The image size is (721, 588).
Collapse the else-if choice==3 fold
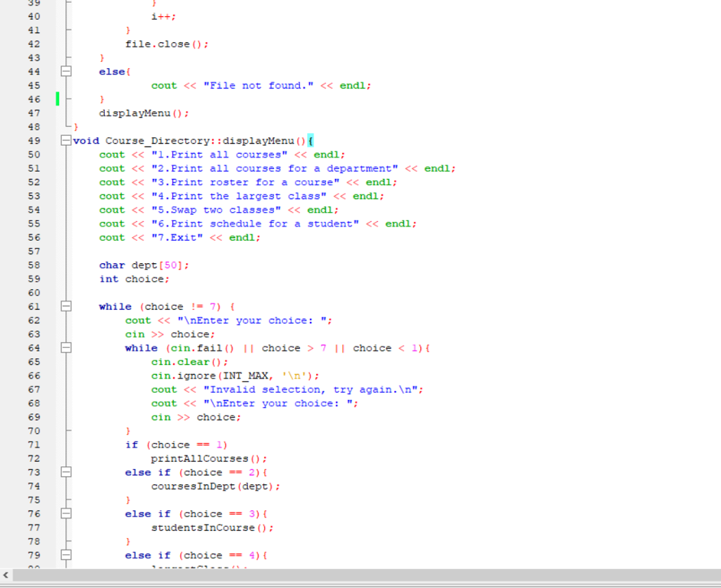(x=65, y=513)
